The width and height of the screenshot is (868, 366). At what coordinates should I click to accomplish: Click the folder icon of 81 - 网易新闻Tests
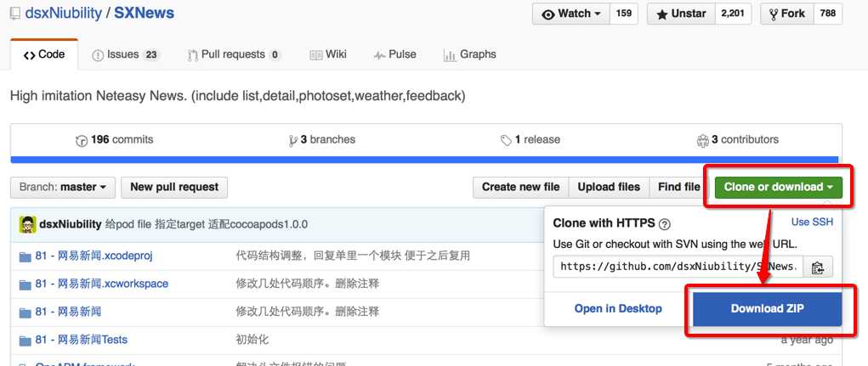25,340
